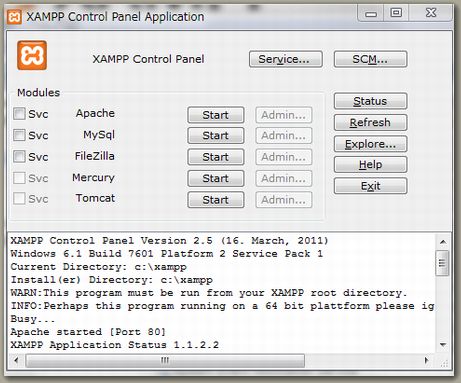Viewport: 461px width, 383px height.
Task: Click the log's scroll down arrow
Action: (x=443, y=345)
